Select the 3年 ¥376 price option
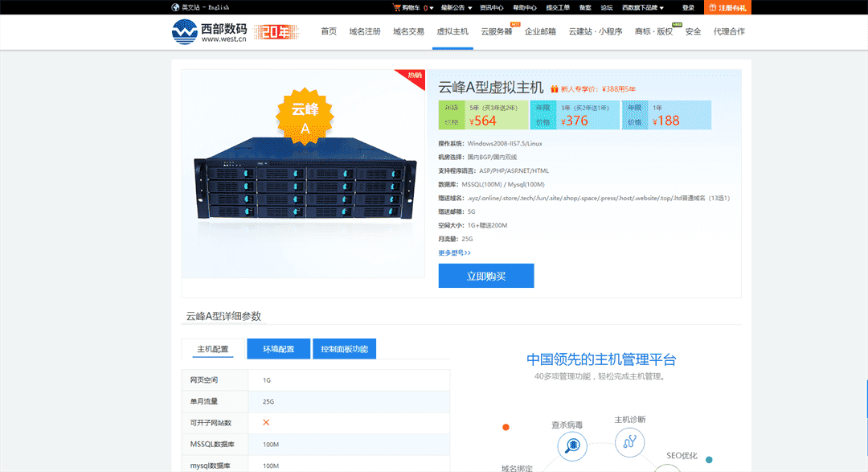 click(x=575, y=115)
